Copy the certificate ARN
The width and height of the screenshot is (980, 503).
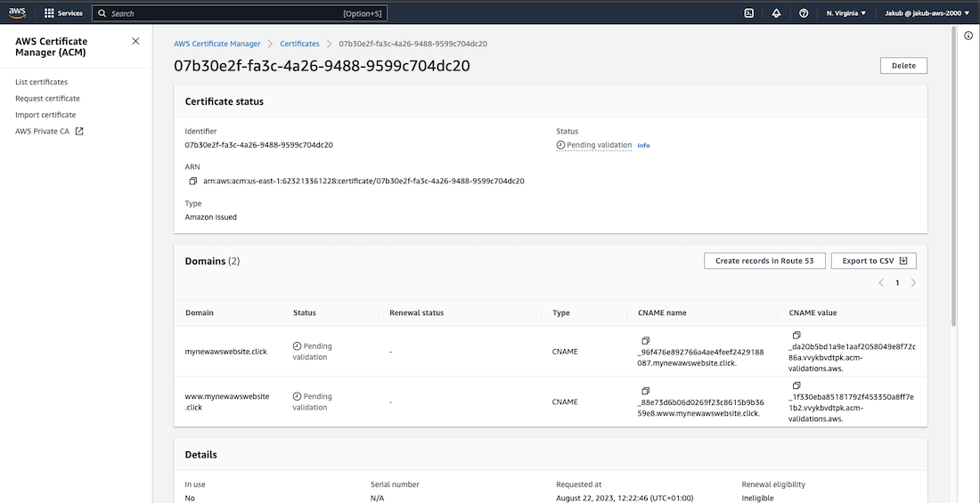(193, 181)
